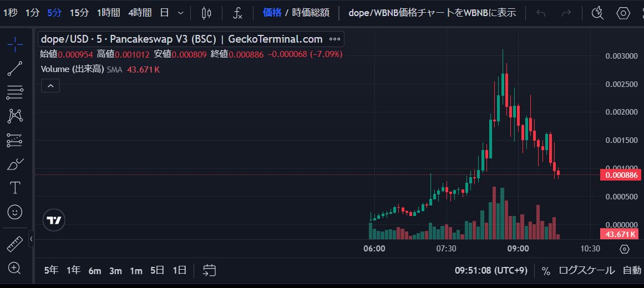The image size is (644, 288).
Task: Set the range to 5年
Action: pos(52,270)
